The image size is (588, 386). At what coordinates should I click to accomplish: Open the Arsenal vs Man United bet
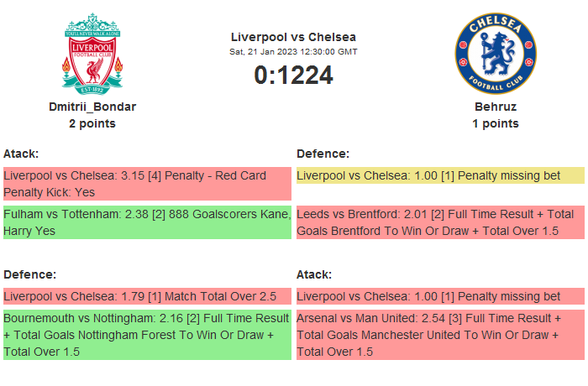(440, 335)
